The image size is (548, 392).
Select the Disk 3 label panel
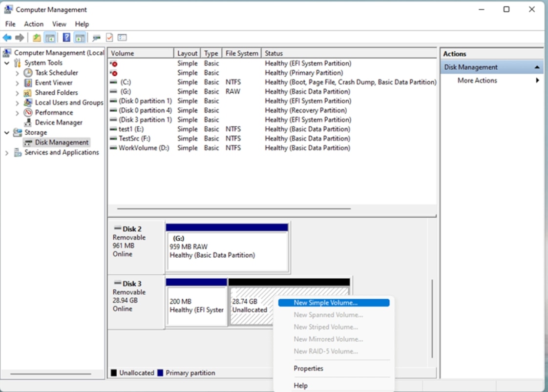[x=136, y=302]
